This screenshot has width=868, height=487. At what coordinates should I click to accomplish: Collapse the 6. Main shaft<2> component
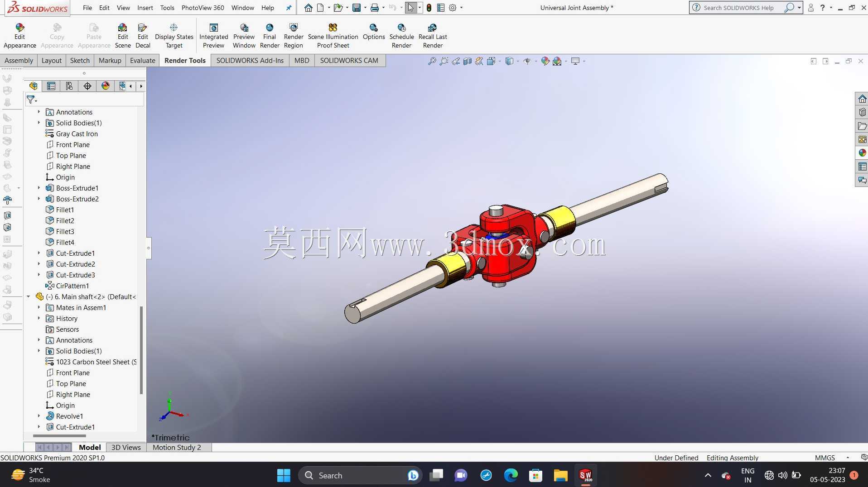28,296
